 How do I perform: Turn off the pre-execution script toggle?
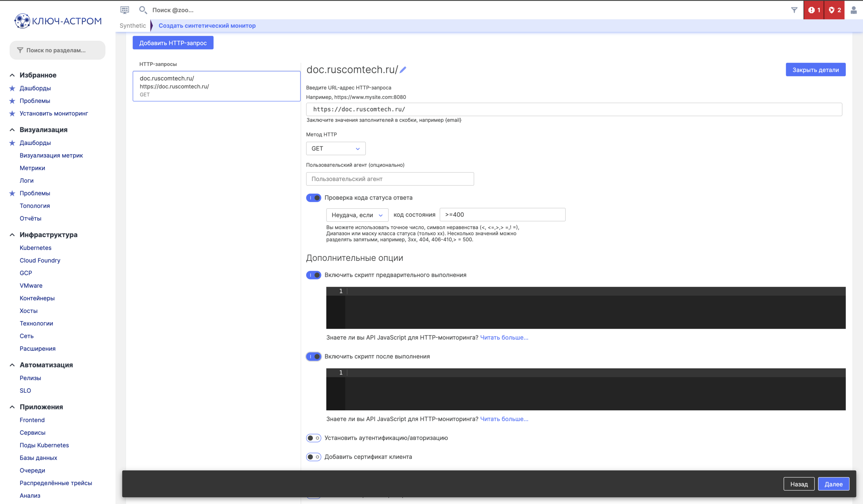314,275
